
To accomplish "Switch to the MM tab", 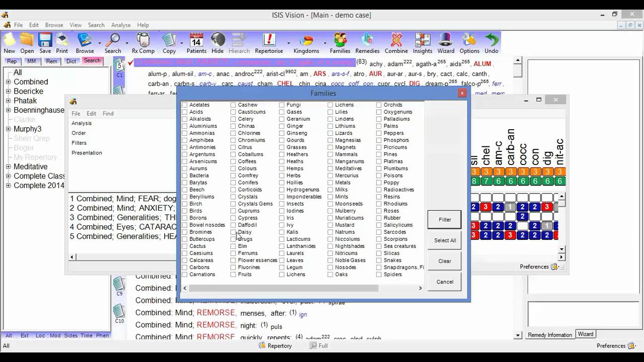I will pos(31,61).
